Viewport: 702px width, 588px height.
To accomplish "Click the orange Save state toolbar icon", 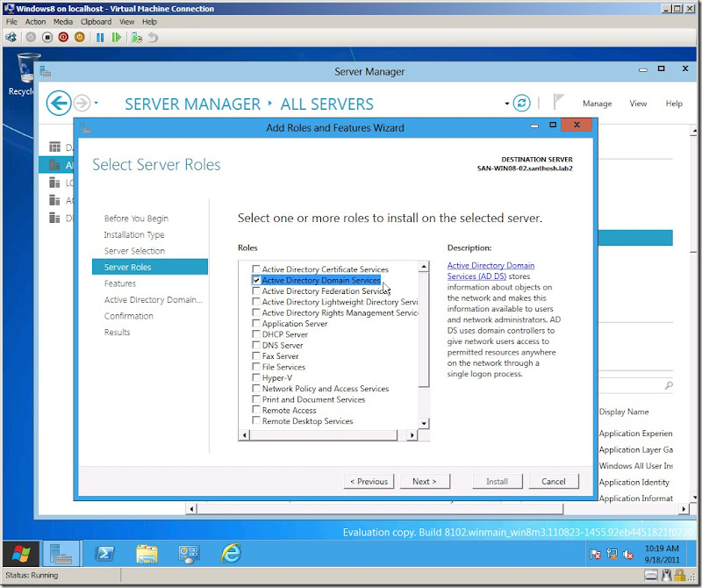I will point(80,38).
